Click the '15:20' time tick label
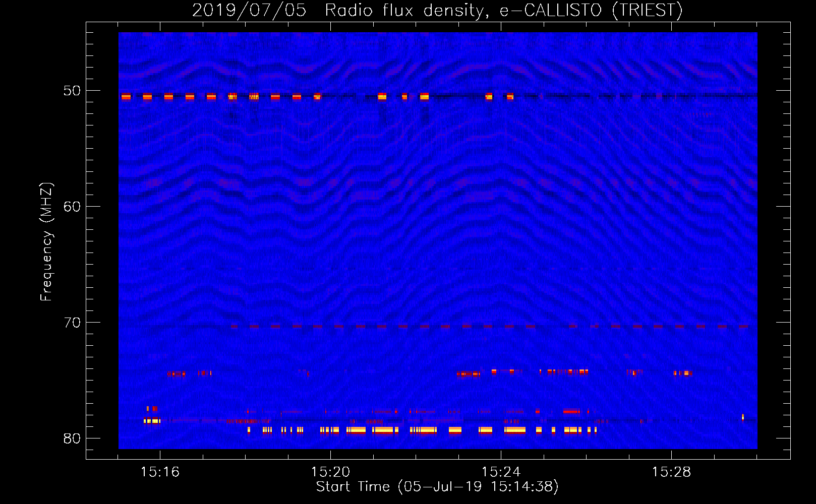816x504 pixels. [330, 472]
